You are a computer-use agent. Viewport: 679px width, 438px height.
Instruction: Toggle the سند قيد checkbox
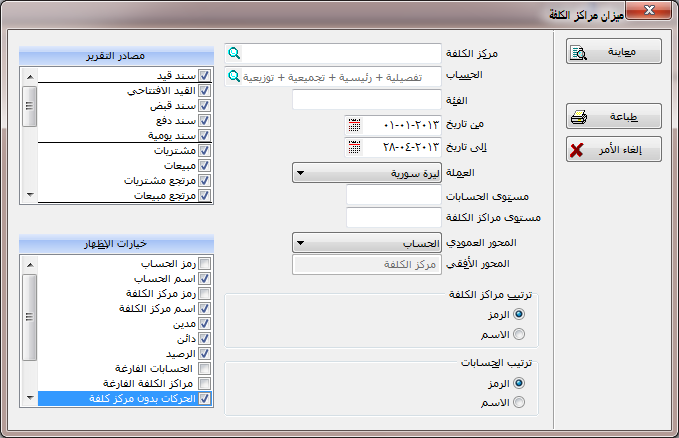tap(204, 75)
